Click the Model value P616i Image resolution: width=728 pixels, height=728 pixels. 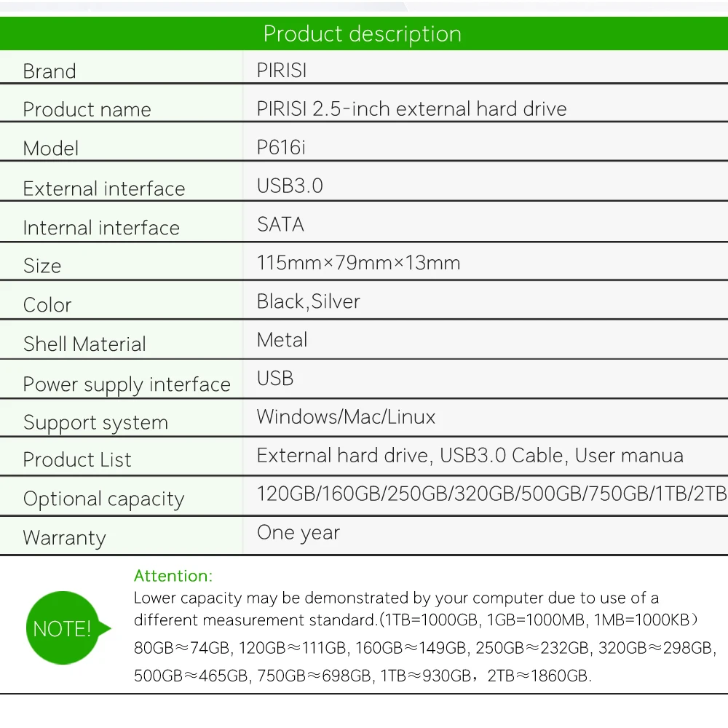(281, 148)
